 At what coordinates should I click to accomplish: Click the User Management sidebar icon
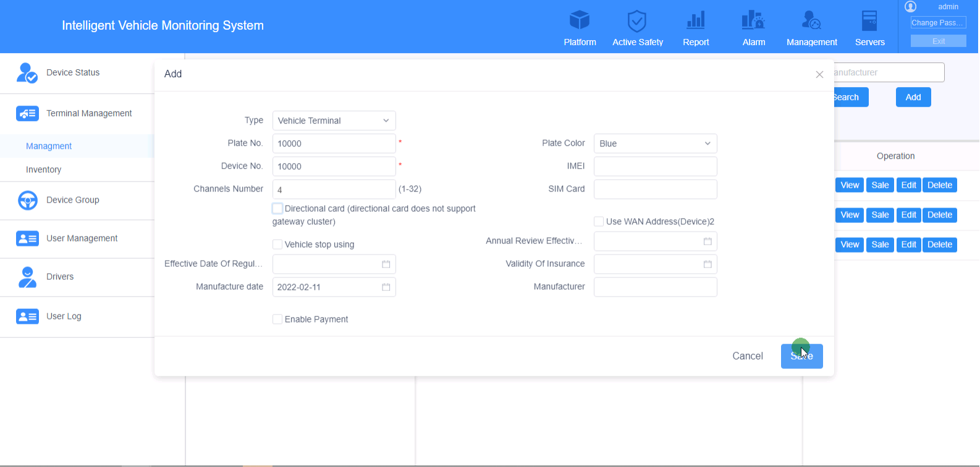27,238
